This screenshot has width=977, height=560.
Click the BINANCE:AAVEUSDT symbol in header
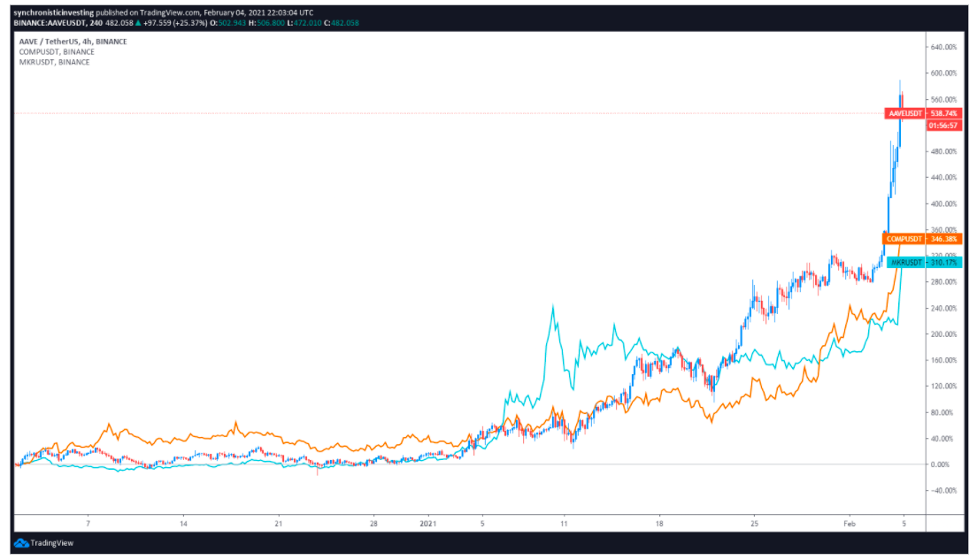click(50, 23)
